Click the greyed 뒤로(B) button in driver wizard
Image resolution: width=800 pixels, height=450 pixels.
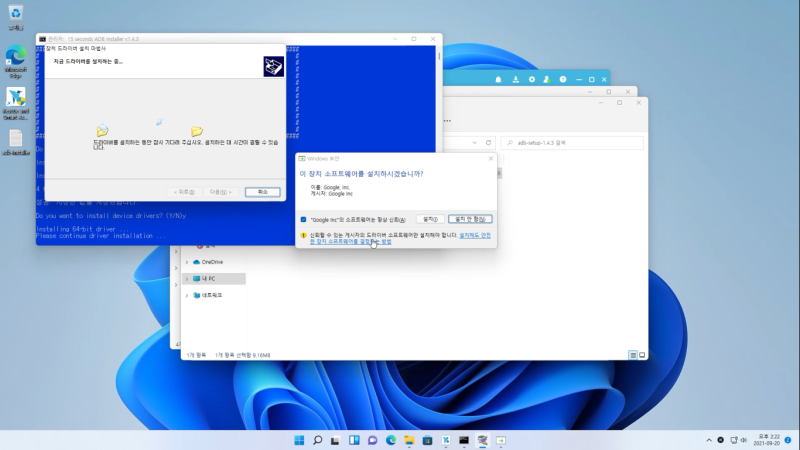coord(184,192)
